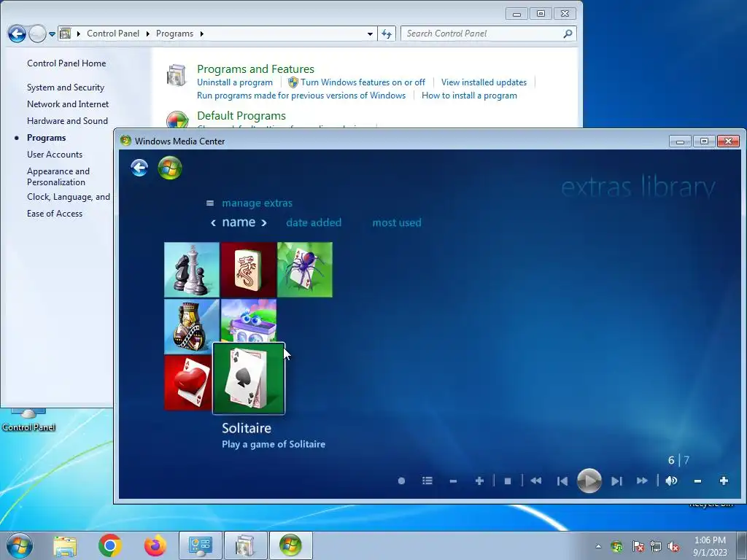Go back in Windows Media Center
The image size is (747, 560).
click(x=139, y=168)
